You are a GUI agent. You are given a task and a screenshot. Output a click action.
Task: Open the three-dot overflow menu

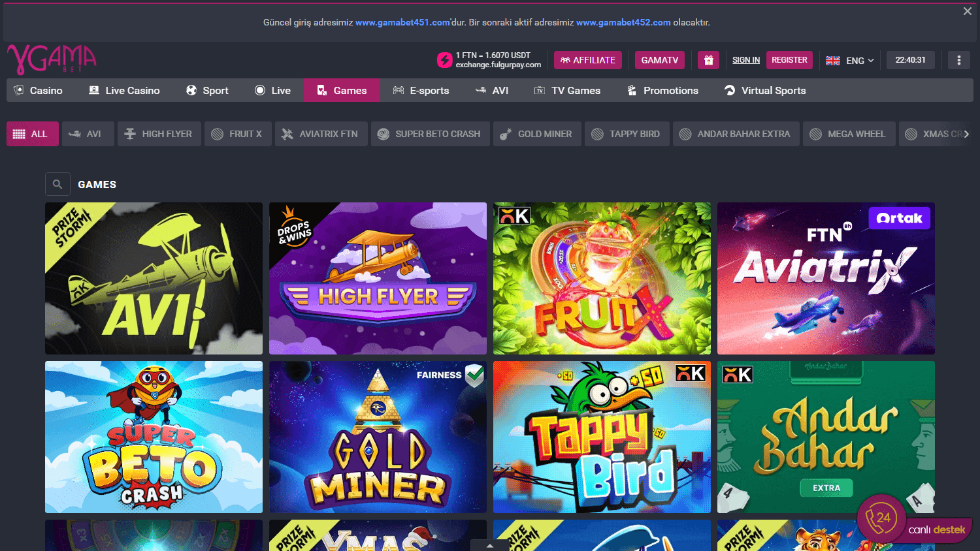click(x=958, y=59)
